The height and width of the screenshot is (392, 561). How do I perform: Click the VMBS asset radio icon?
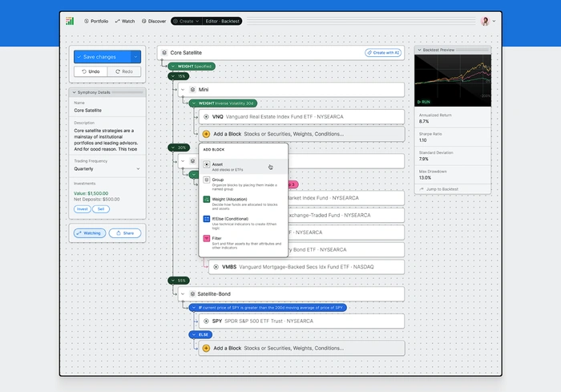click(216, 267)
